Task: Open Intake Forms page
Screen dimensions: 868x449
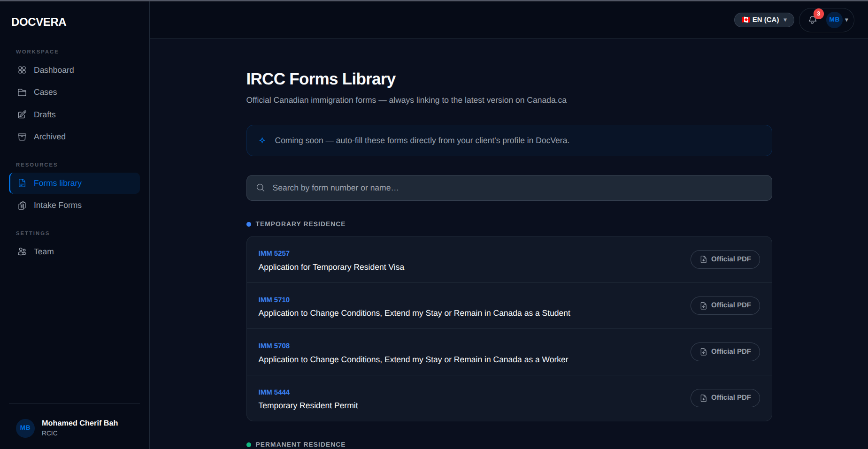Action: click(x=74, y=205)
